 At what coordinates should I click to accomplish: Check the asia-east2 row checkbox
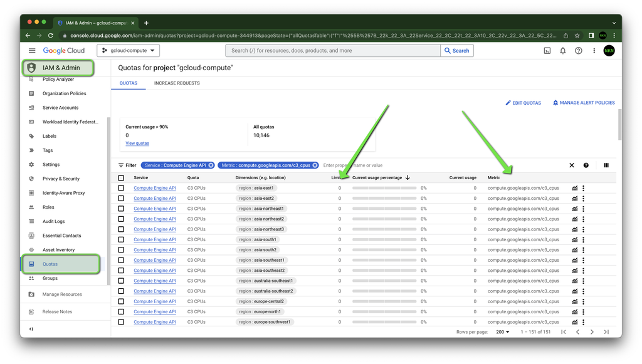click(121, 199)
